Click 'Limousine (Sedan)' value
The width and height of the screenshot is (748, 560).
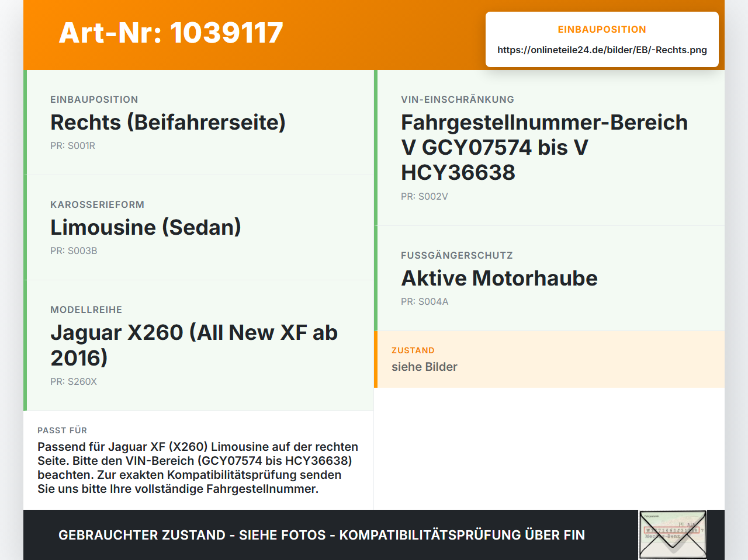point(146,228)
